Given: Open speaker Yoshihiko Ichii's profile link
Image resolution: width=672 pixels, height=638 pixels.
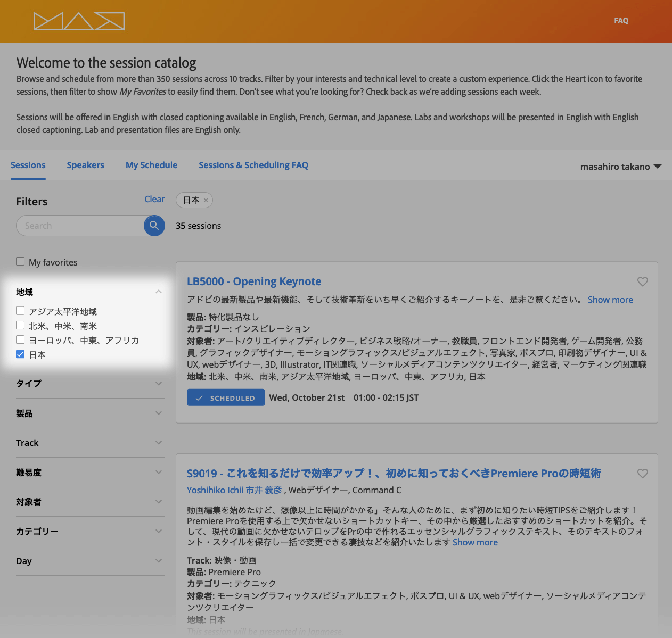Looking at the screenshot, I should click(x=234, y=490).
